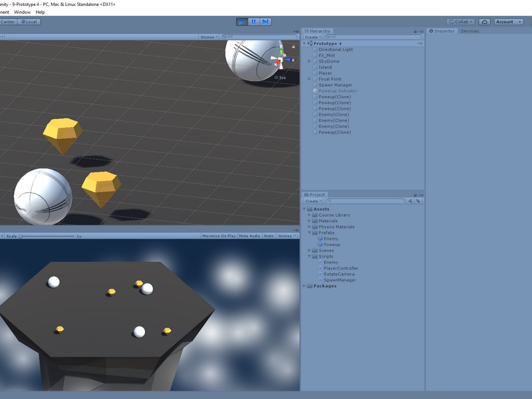This screenshot has width=532, height=399.
Task: Expand the SkyDome object in Hierarchy
Action: coord(309,61)
